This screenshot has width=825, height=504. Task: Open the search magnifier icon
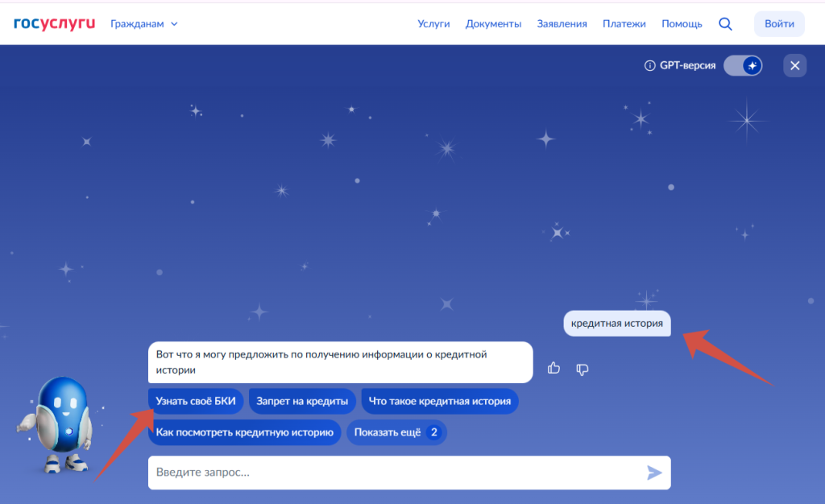coord(725,24)
